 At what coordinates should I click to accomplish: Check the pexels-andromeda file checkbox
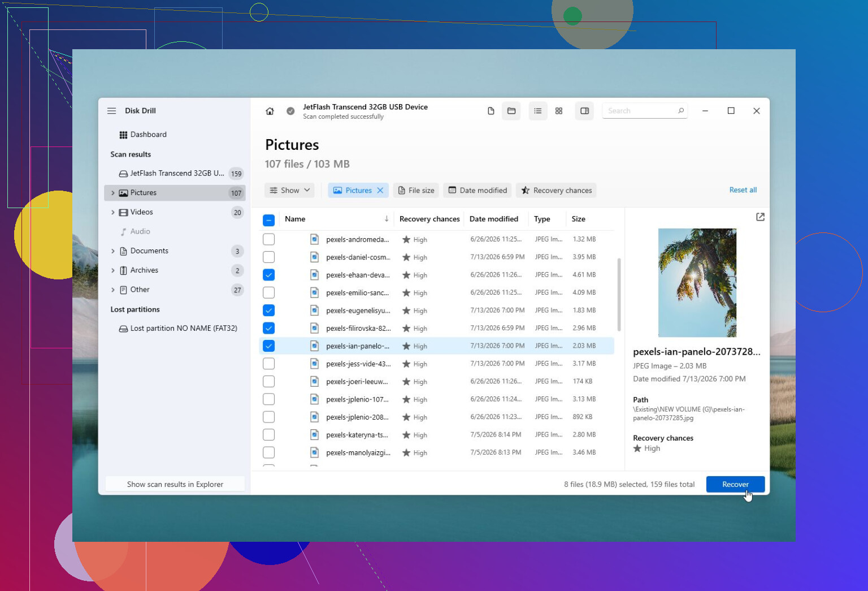click(269, 239)
